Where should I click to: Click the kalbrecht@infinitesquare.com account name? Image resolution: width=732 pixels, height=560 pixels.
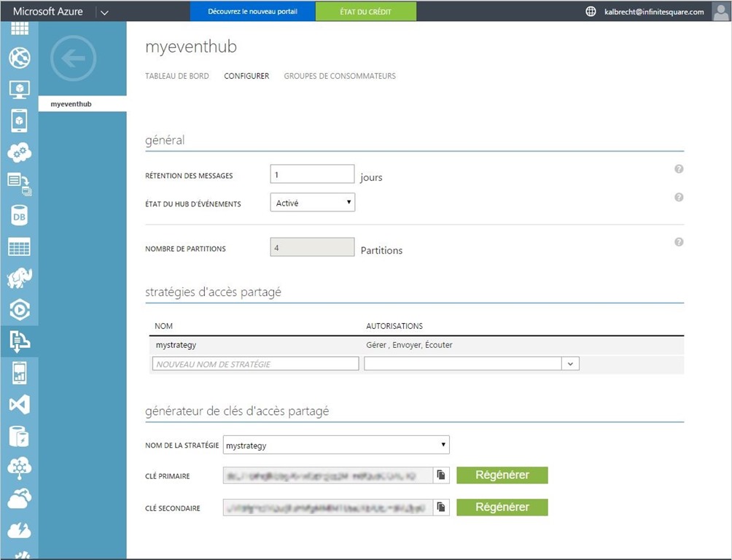(x=654, y=12)
